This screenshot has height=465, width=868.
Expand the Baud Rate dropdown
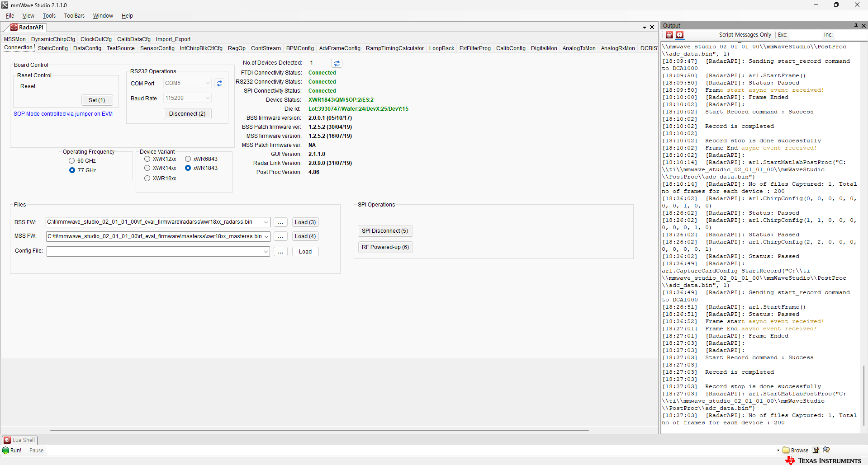pyautogui.click(x=208, y=98)
